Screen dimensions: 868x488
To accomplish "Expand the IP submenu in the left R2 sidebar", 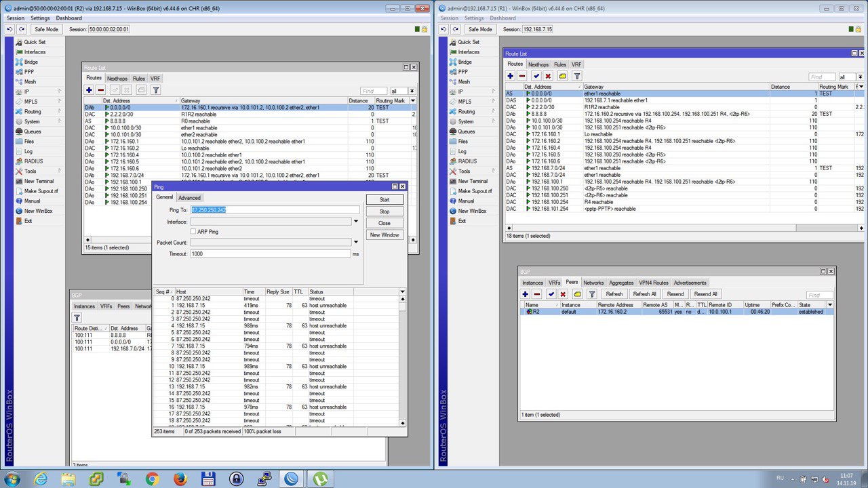I will 39,91.
